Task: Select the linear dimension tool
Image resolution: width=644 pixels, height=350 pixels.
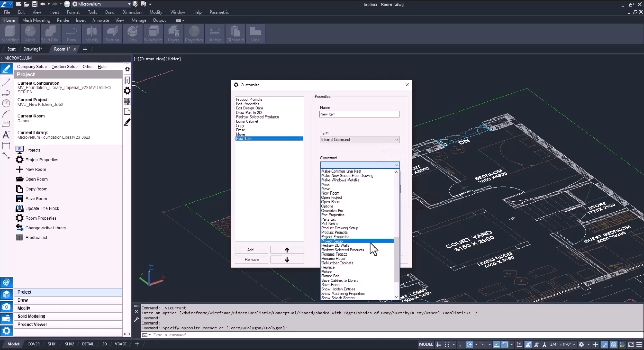Action: coord(6,145)
